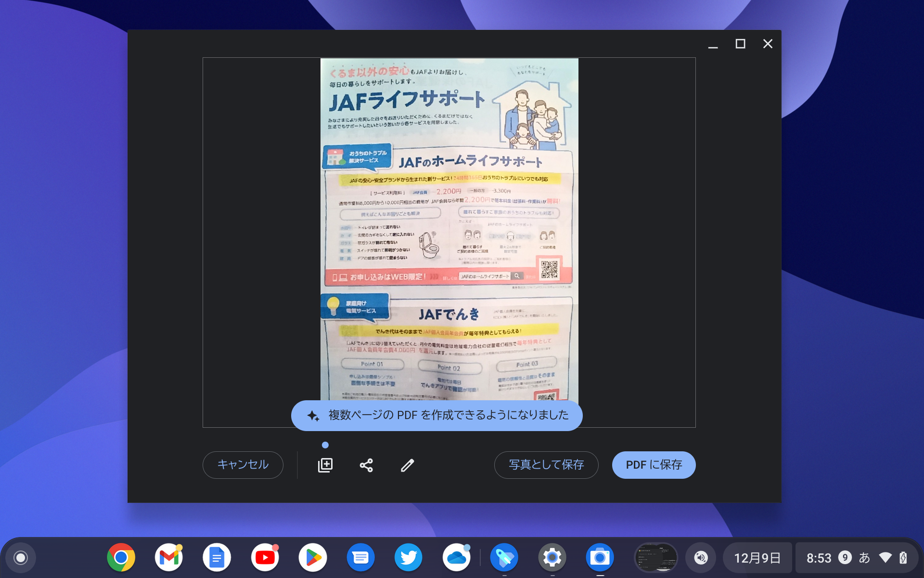Dismiss the multi-page PDF announcement bubble
The image size is (924, 578).
[x=436, y=415]
